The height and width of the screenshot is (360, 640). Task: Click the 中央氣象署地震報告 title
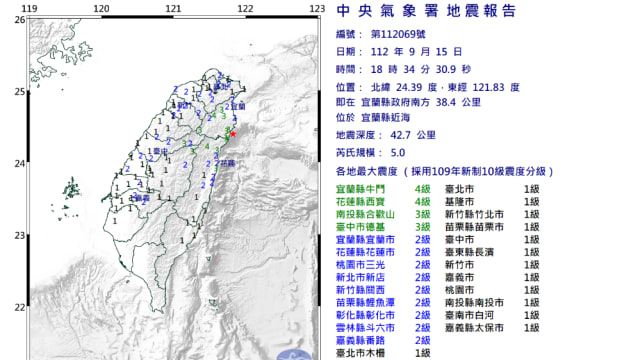[427, 11]
